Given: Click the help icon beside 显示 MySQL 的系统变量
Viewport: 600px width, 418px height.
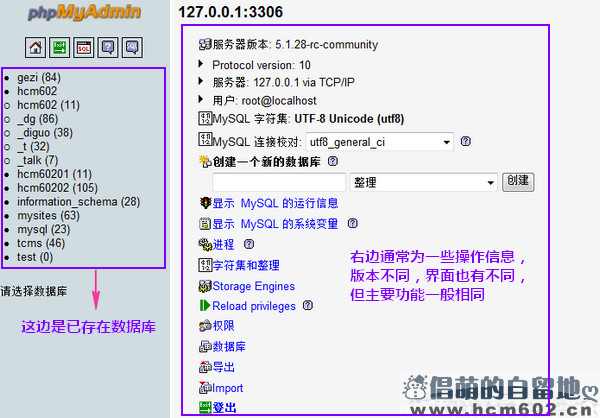Looking at the screenshot, I should tap(353, 223).
